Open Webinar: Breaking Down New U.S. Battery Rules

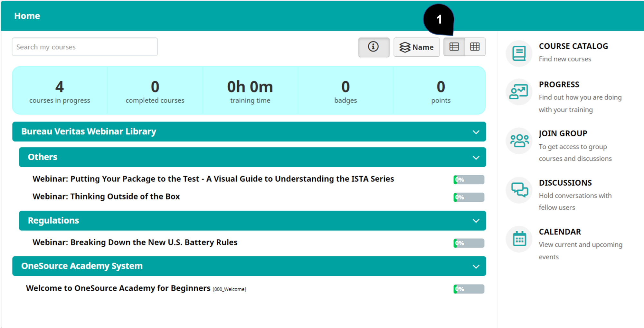(135, 242)
